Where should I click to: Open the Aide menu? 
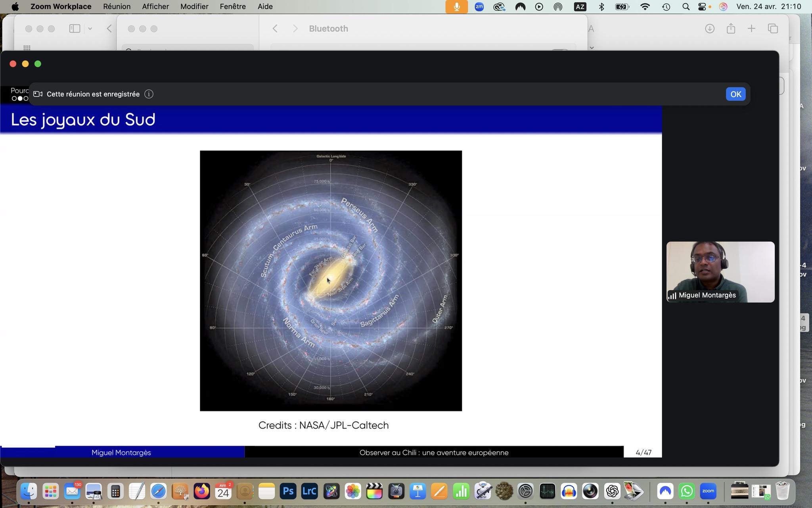pyautogui.click(x=265, y=6)
